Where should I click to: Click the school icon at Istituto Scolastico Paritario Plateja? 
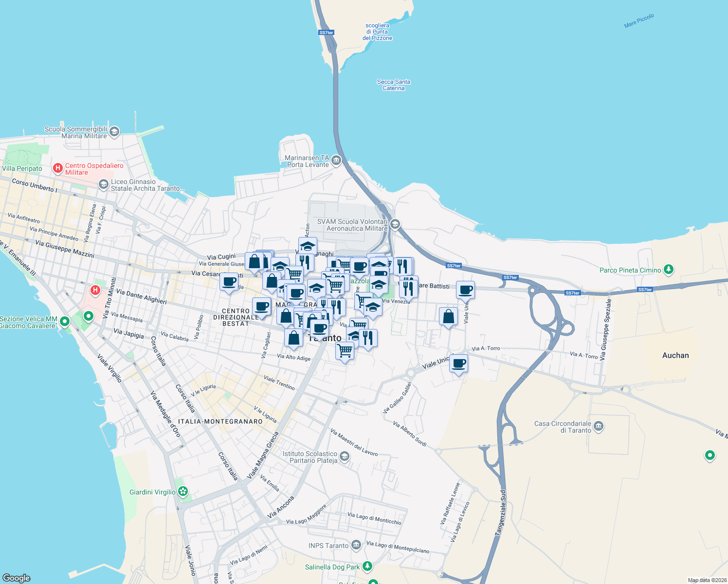click(x=345, y=456)
